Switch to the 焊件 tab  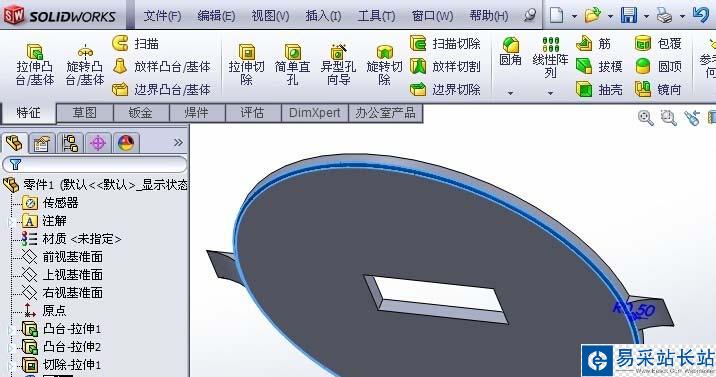tap(197, 113)
